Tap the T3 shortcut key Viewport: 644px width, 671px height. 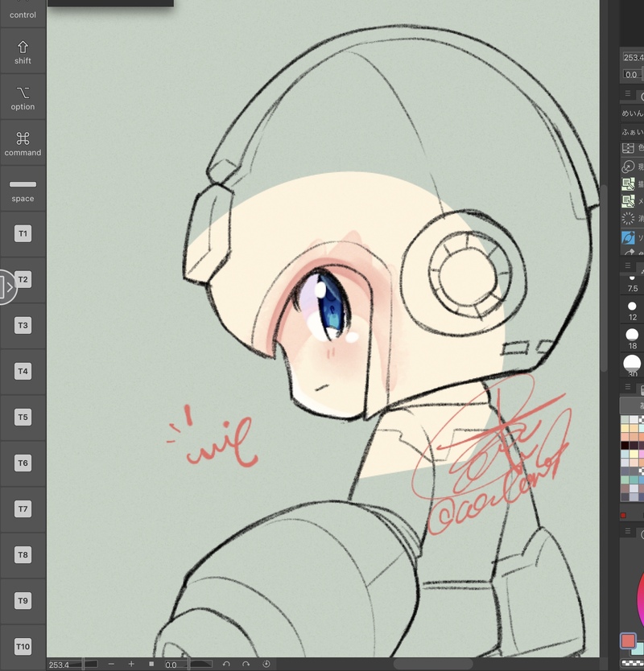[23, 325]
